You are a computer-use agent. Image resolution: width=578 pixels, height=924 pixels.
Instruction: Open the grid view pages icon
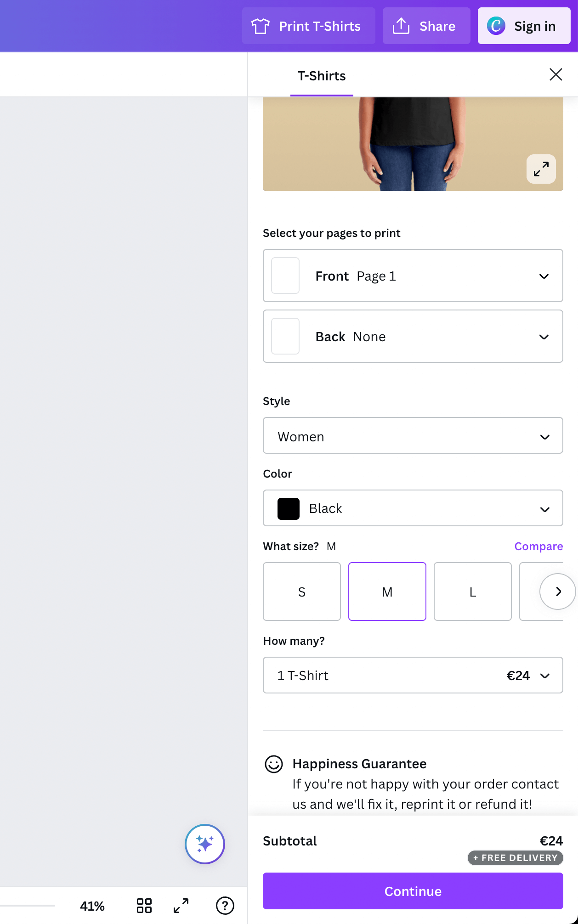pyautogui.click(x=144, y=906)
